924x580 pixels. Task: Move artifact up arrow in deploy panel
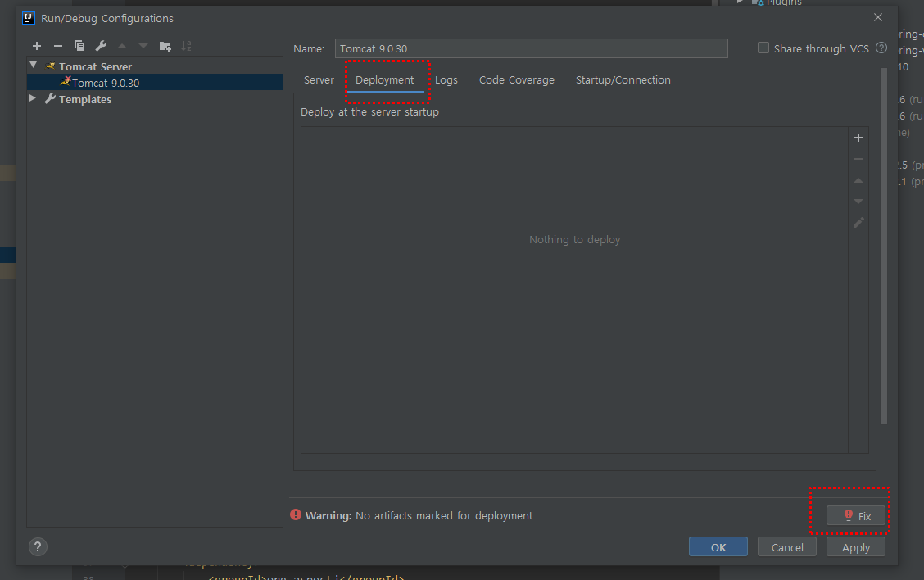(858, 180)
